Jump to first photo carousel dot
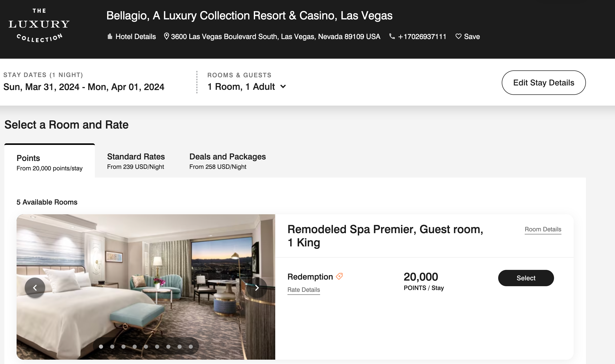 [101, 347]
